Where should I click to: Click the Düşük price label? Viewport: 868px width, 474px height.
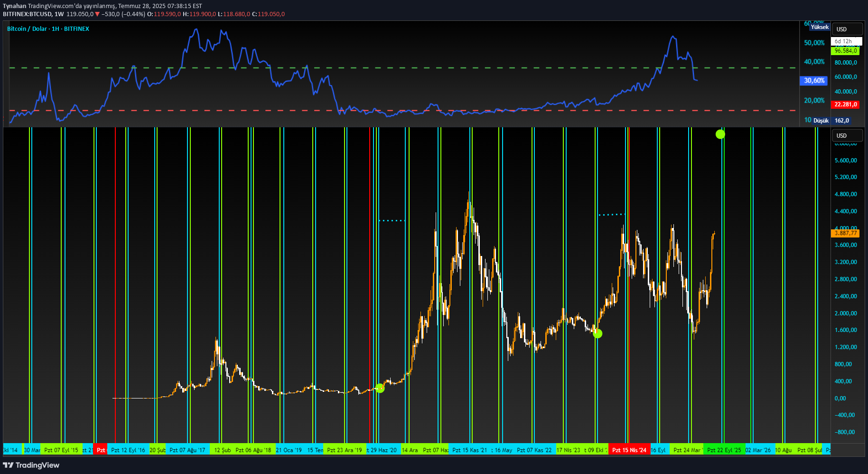click(821, 121)
